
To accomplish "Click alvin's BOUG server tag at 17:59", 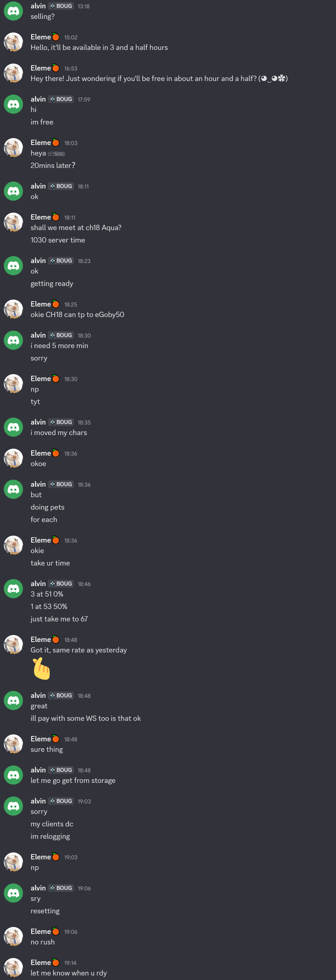I will 61,99.
